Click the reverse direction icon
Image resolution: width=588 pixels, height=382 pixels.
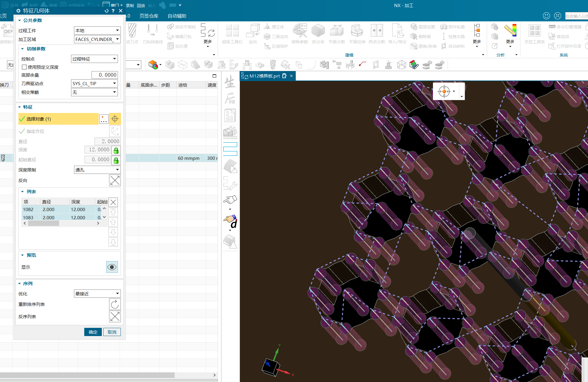point(115,180)
